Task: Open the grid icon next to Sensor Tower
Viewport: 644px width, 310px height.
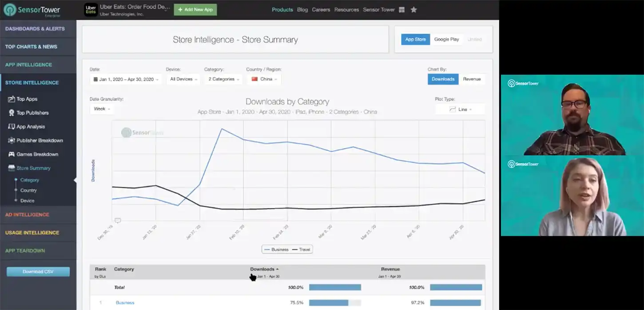Action: point(402,10)
